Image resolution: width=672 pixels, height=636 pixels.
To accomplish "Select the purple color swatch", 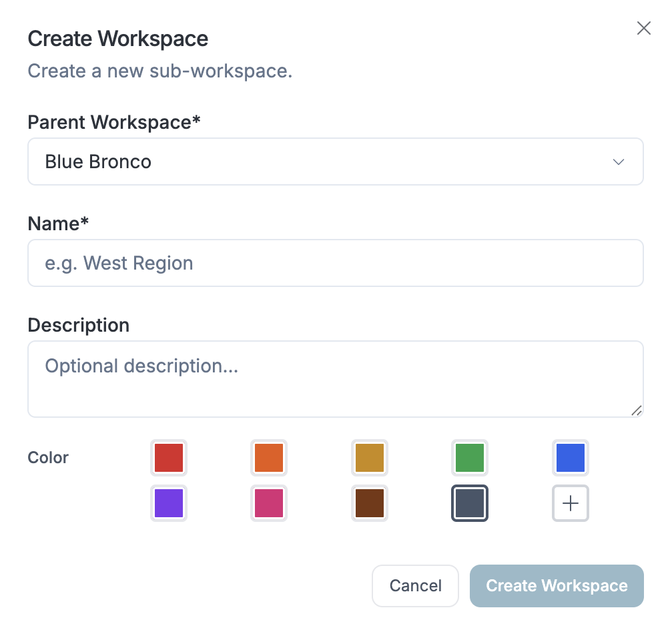I will point(169,503).
